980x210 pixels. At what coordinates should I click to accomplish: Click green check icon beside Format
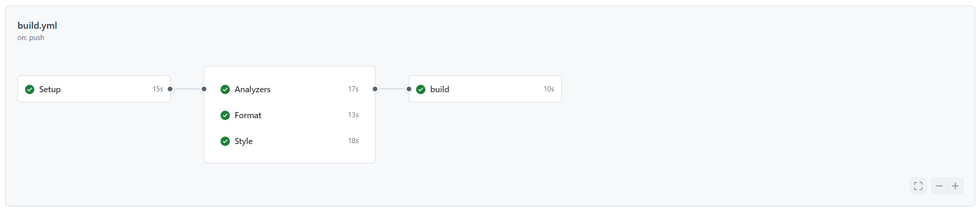click(225, 115)
